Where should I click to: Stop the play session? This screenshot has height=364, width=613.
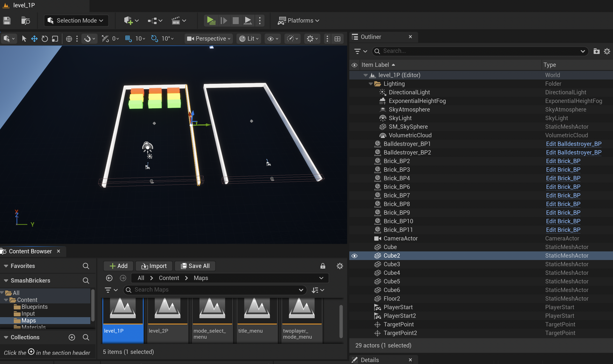236,20
